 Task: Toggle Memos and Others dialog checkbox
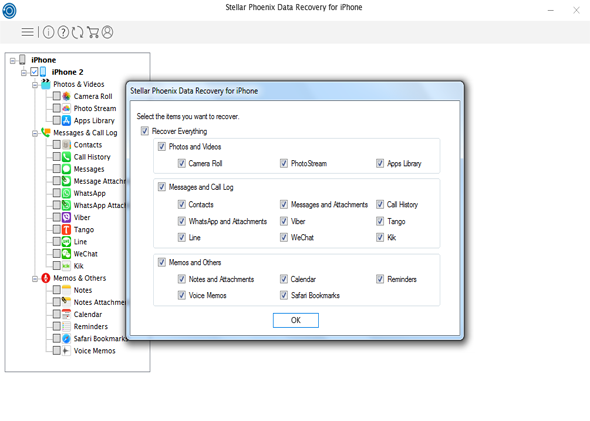coord(162,262)
